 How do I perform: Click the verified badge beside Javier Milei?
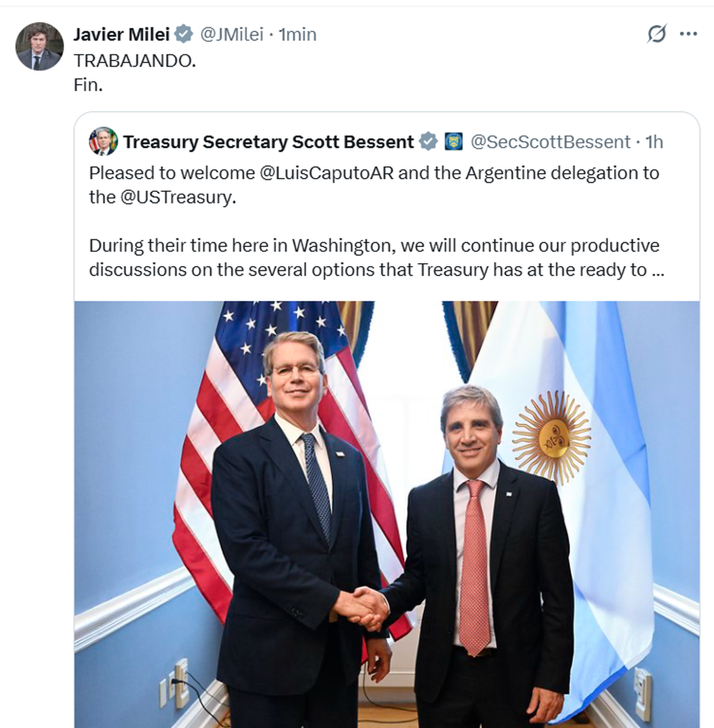coord(184,35)
